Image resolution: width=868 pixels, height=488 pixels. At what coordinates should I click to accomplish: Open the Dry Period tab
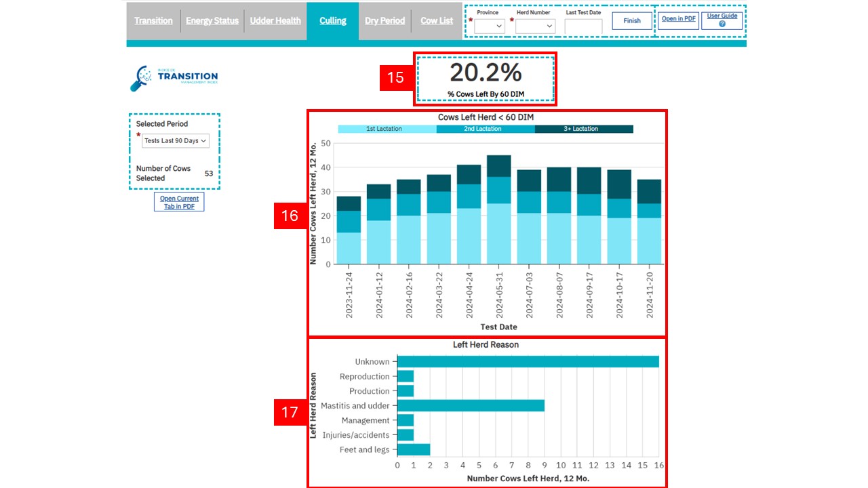[x=384, y=21]
